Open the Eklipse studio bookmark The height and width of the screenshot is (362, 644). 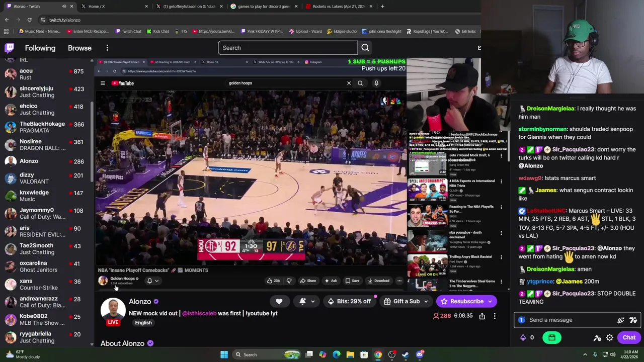point(342,31)
